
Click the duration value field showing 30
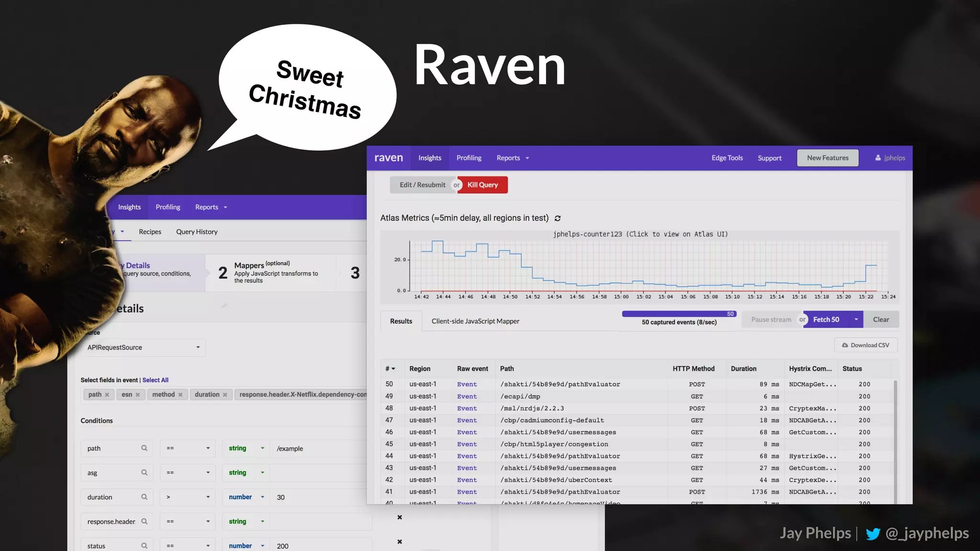321,497
